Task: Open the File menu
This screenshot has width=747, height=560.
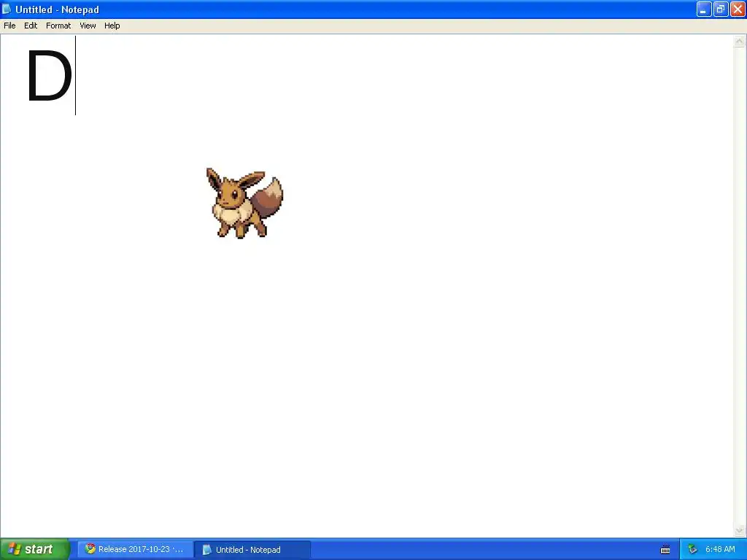Action: (x=9, y=26)
